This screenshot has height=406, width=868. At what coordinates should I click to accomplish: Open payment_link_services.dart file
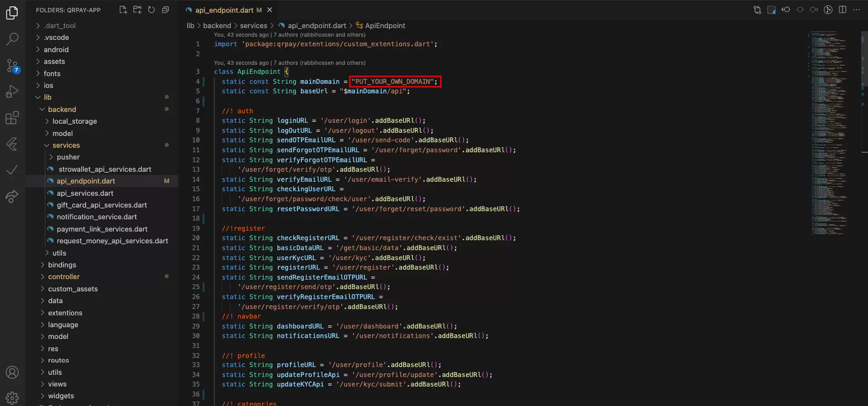(102, 229)
